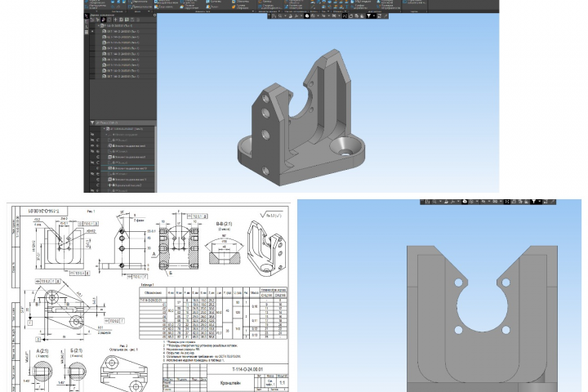Toggle the eye icon next to first extrusion element
The height and width of the screenshot is (392, 588).
point(92,146)
